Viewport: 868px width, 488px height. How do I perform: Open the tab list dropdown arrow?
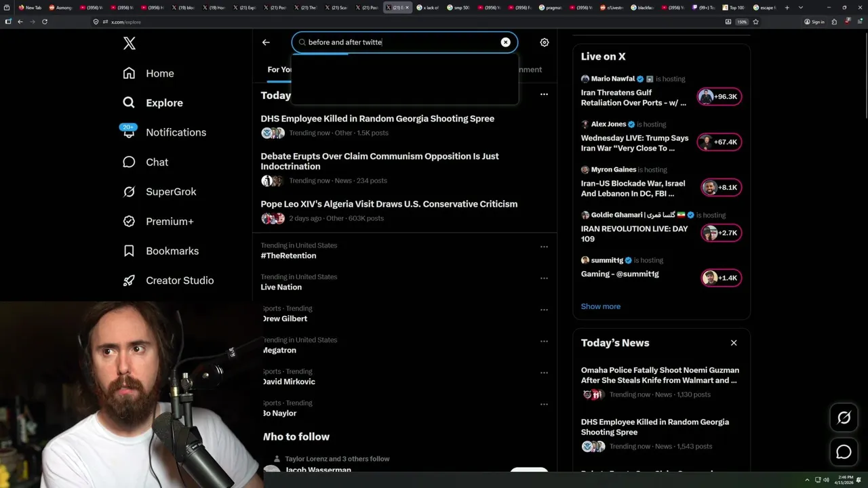coord(801,7)
